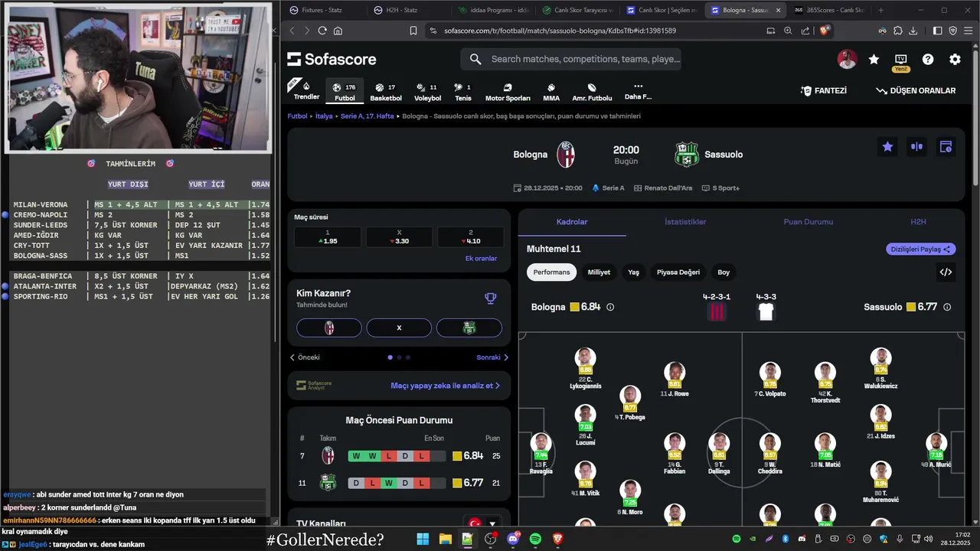Click Dizilişleri Paylaş share button

(x=921, y=249)
